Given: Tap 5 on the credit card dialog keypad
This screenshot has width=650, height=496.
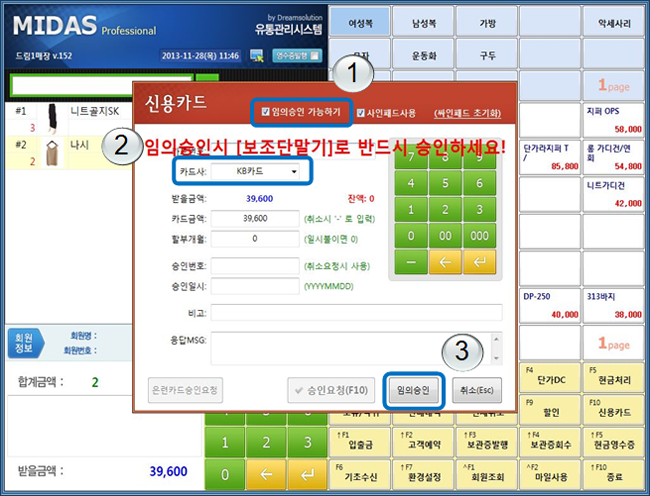Looking at the screenshot, I should 445,183.
